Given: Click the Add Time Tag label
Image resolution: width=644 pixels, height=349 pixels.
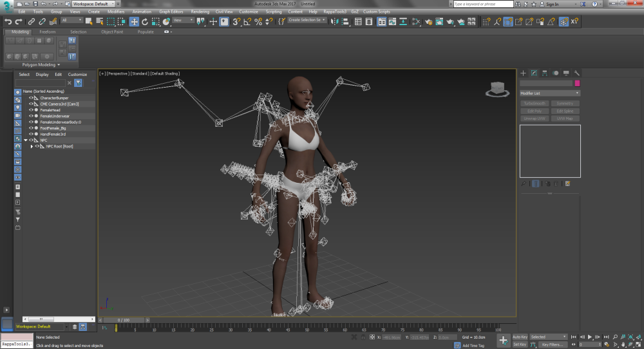Looking at the screenshot, I should tap(473, 346).
